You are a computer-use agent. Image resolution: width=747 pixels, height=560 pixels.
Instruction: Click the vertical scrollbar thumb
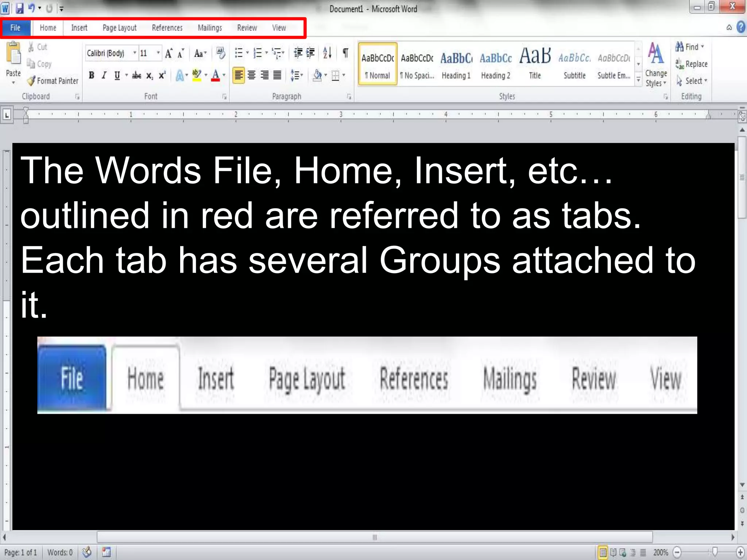click(x=742, y=178)
